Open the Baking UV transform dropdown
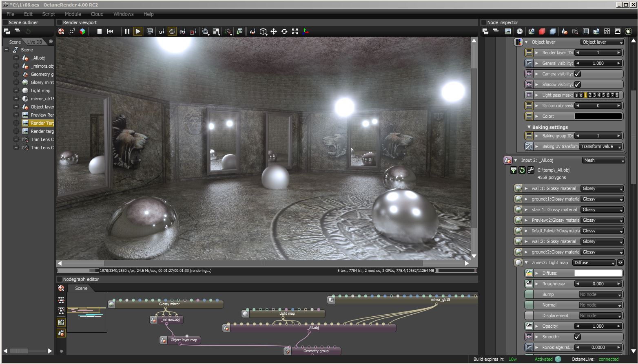Viewport: 638px width, 364px height. [x=601, y=146]
